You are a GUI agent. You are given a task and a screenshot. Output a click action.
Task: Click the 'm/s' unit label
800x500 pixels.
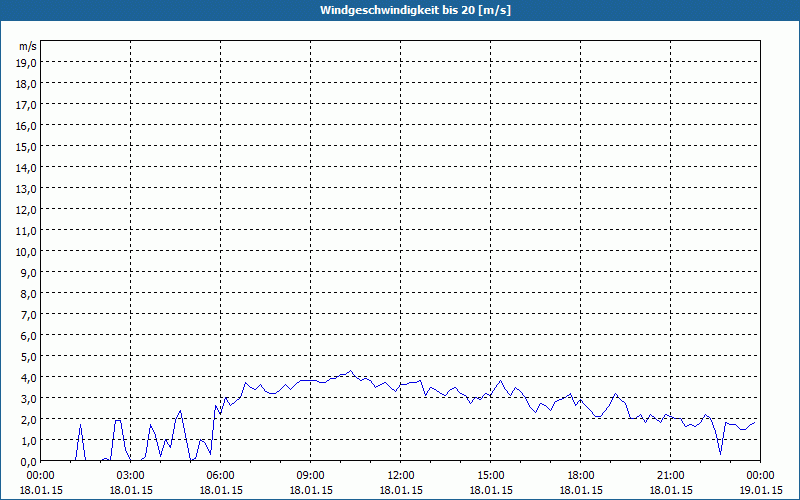pyautogui.click(x=28, y=46)
